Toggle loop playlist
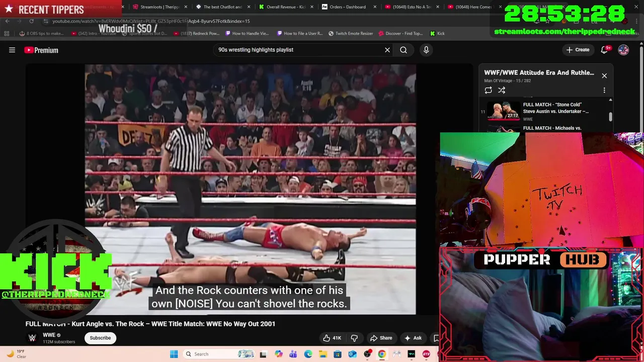This screenshot has height=362, width=644. (488, 90)
